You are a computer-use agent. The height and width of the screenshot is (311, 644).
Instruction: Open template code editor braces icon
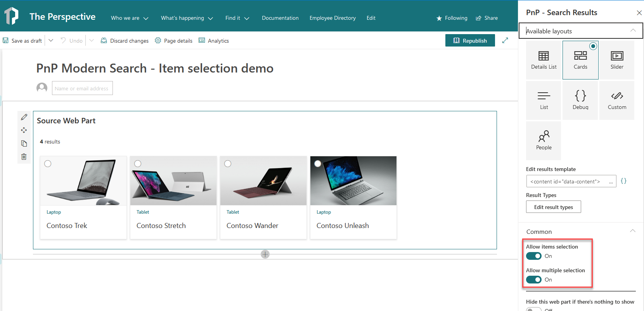point(624,181)
